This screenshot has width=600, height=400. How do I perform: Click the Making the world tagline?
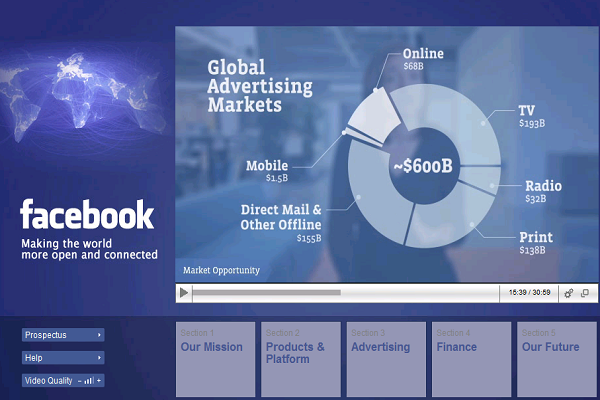pyautogui.click(x=89, y=249)
